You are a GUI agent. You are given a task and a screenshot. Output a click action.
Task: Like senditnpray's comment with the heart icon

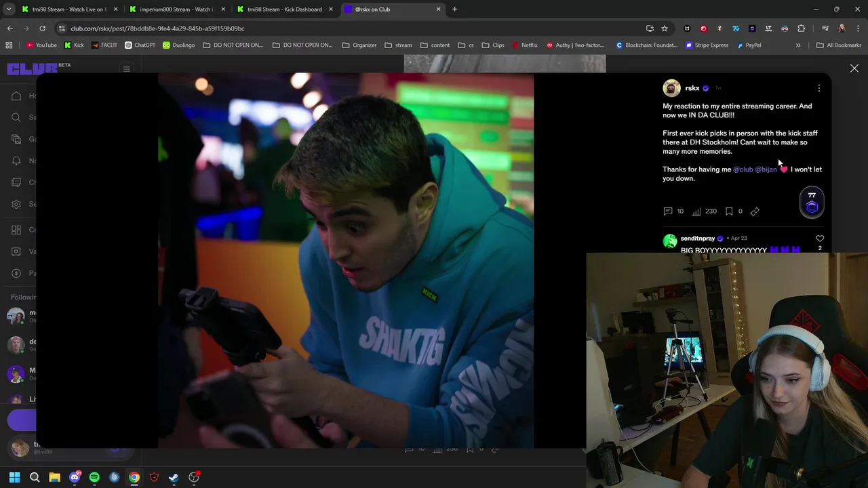pos(820,239)
